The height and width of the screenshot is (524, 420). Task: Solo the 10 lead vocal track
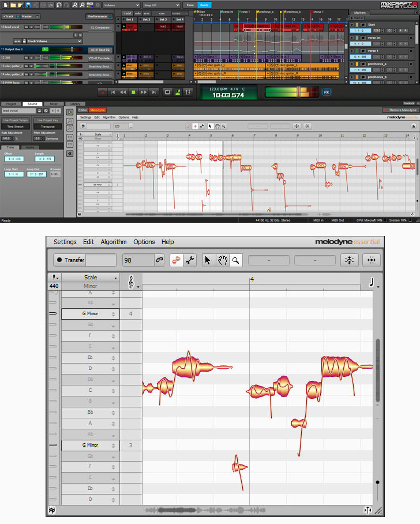[31, 27]
